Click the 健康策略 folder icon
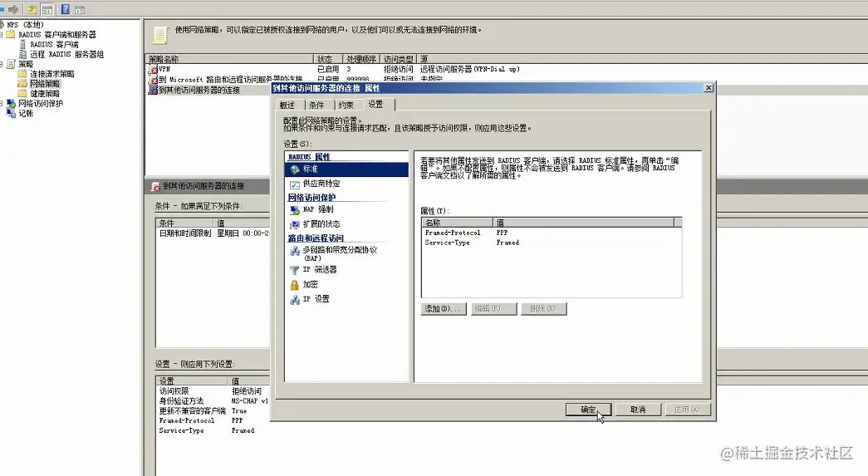The image size is (868, 476). click(22, 94)
